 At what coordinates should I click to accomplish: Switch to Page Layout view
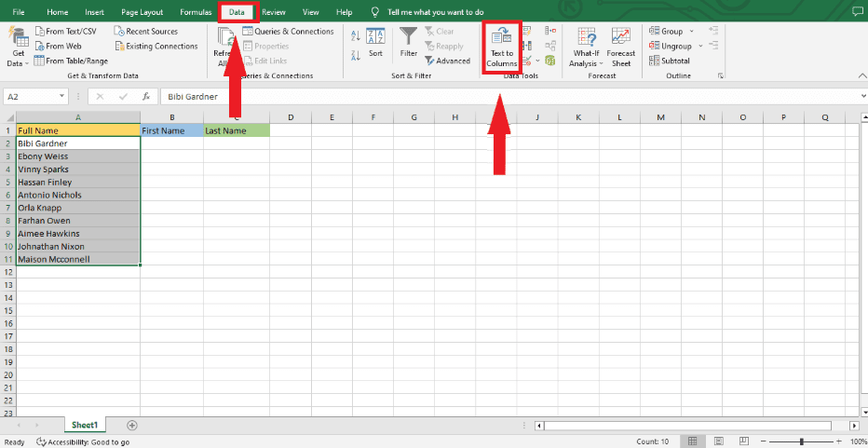[718, 441]
